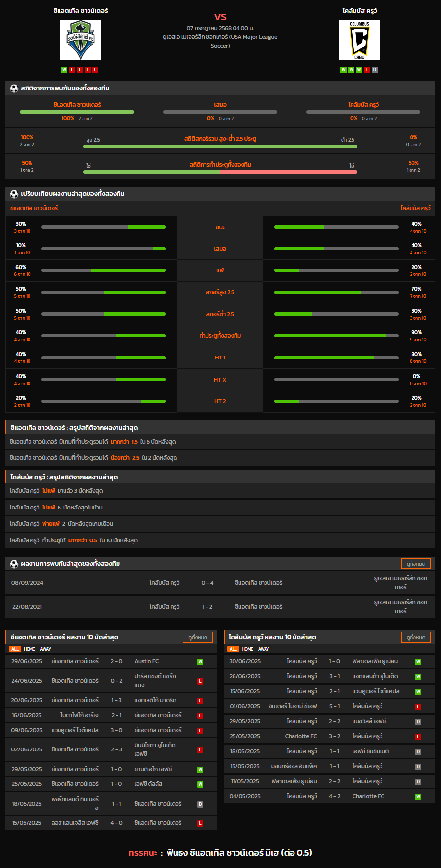441x868 pixels.
Task: Click the ทำประตูทั้งสองทีม comparison label
Action: tap(220, 336)
